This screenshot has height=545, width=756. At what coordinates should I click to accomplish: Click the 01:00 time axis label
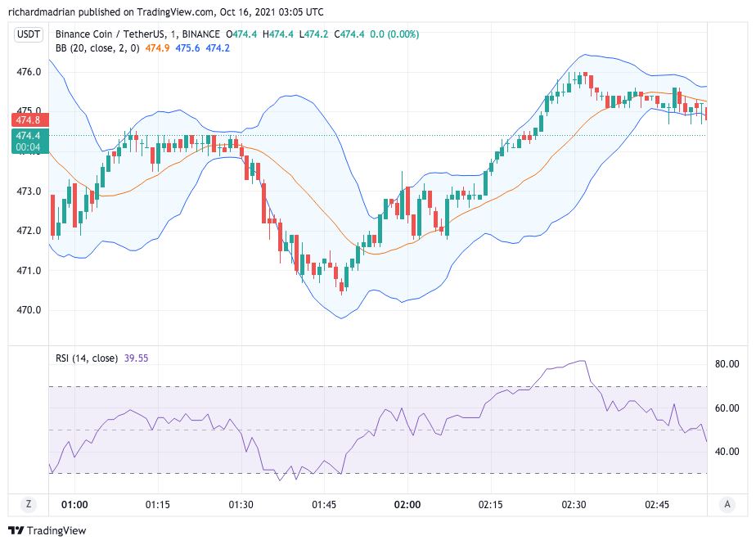[74, 505]
